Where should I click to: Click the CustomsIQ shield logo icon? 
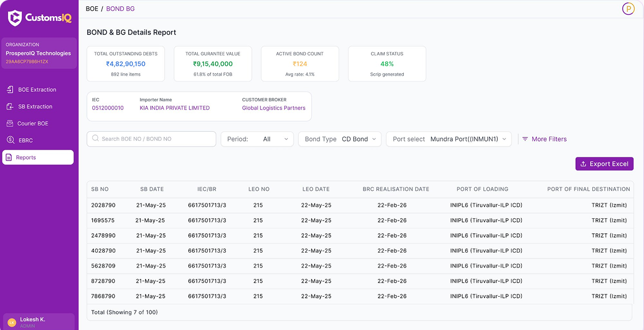coord(15,18)
